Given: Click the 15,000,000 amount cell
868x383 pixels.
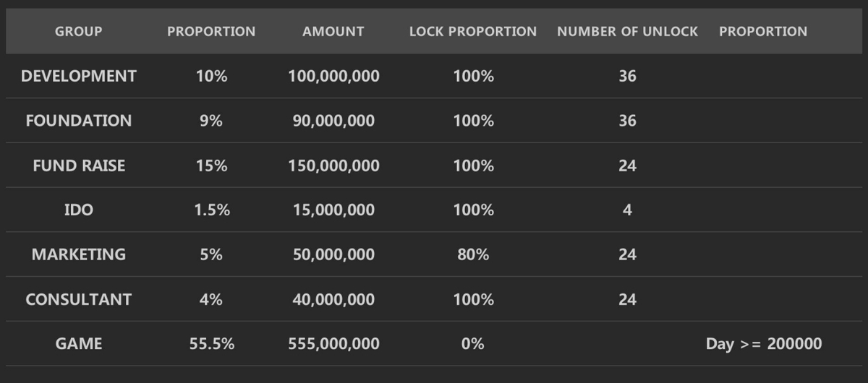Looking at the screenshot, I should click(x=333, y=210).
